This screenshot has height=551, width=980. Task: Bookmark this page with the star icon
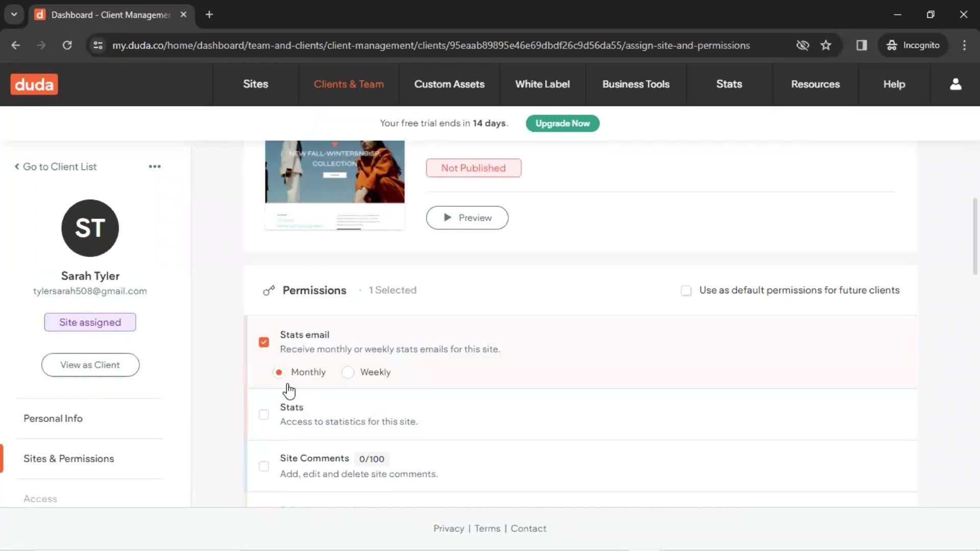[826, 45]
